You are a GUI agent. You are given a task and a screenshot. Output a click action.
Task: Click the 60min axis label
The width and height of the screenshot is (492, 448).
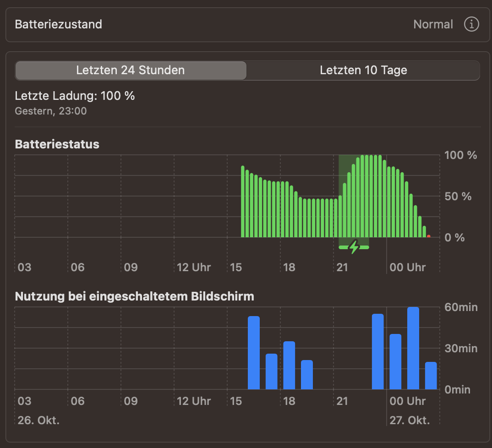[461, 307]
